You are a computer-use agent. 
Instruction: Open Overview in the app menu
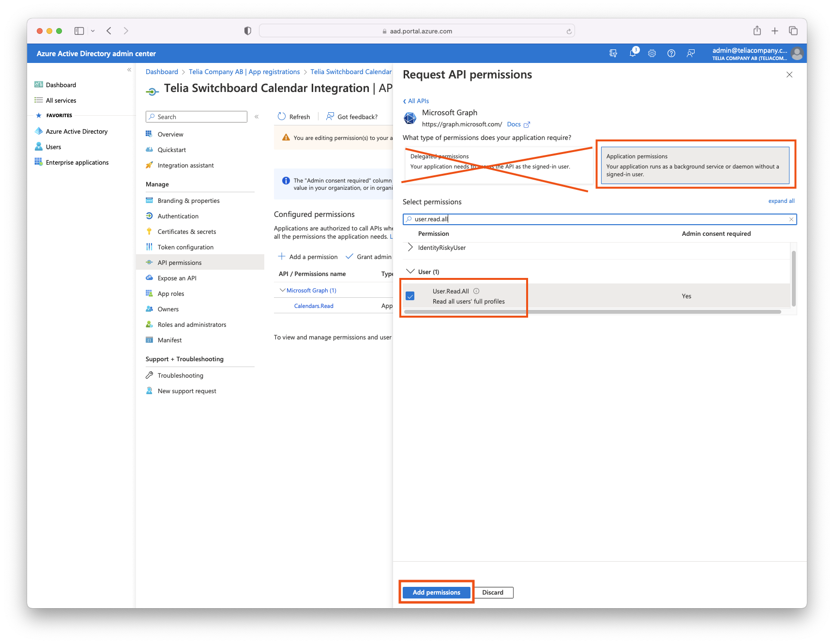point(170,134)
